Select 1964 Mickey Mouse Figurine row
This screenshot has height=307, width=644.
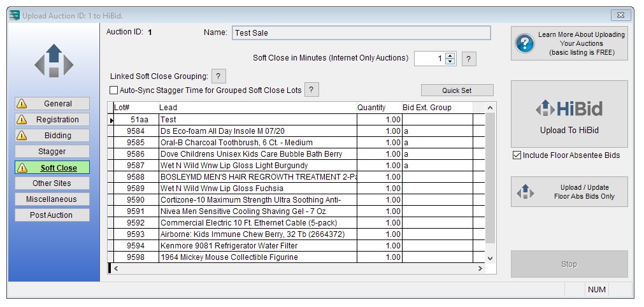(x=296, y=257)
